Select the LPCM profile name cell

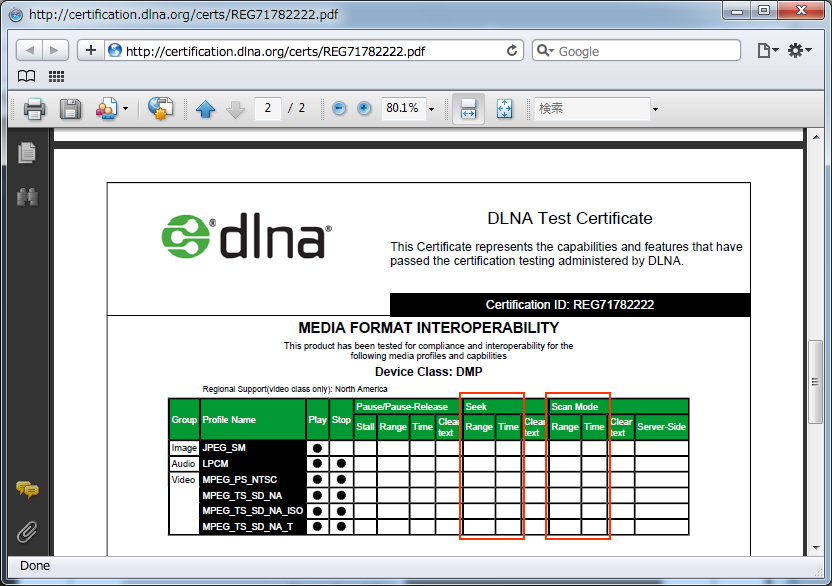coord(253,464)
